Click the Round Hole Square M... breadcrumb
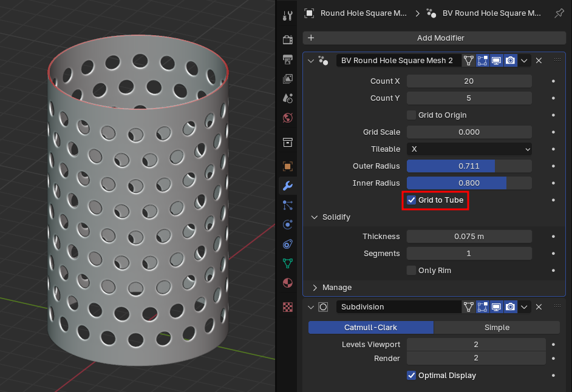Screen dimensions: 572x392 pos(363,13)
